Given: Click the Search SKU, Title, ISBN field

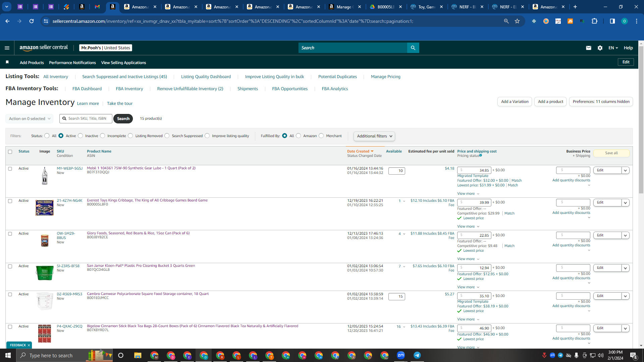Looking at the screenshot, I should 86,119.
